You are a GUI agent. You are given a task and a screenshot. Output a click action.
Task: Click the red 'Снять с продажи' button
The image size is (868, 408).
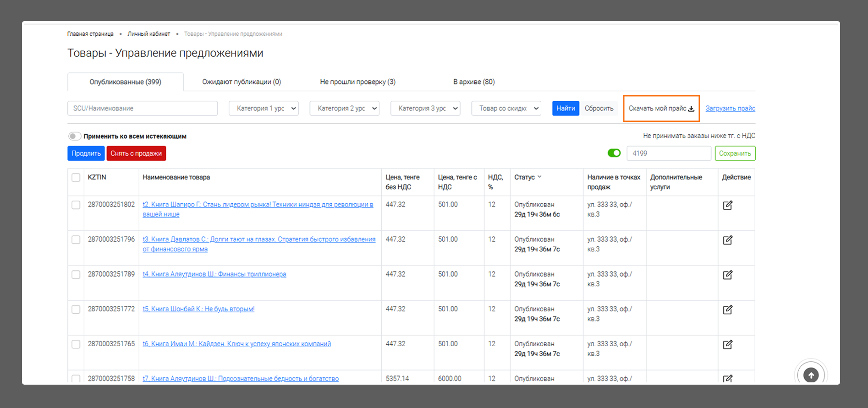click(x=136, y=153)
